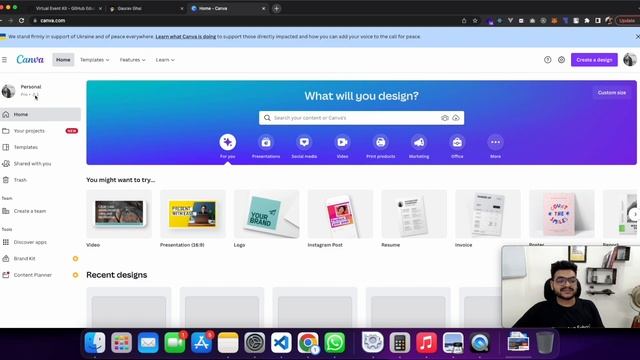Click the Canva logo
The image size is (640, 360).
click(x=30, y=60)
